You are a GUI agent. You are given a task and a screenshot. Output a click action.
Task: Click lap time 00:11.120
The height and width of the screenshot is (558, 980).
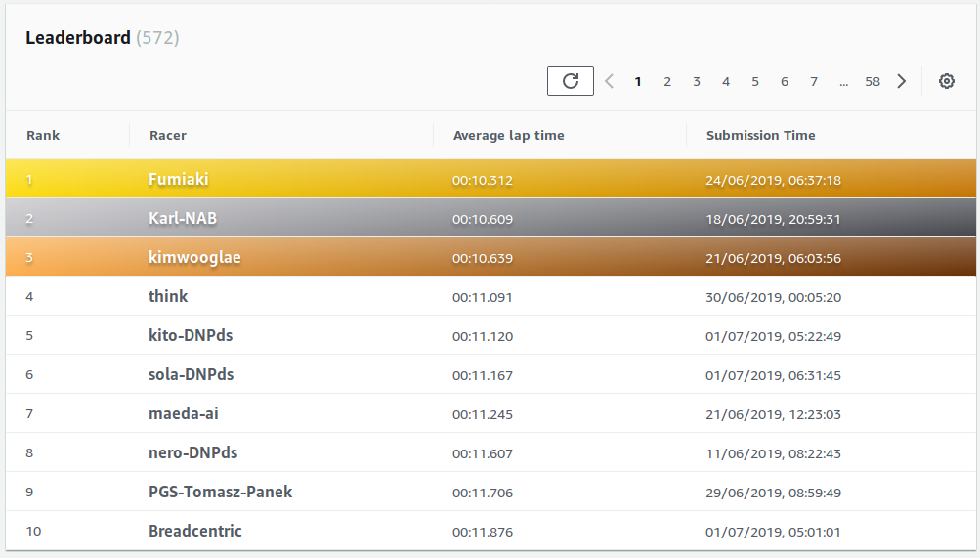click(483, 336)
